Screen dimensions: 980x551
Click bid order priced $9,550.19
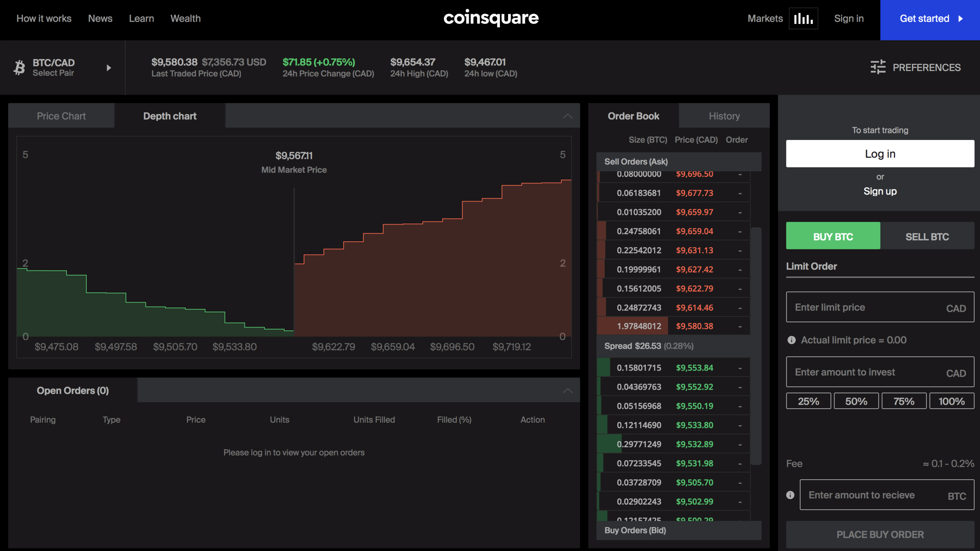(673, 406)
